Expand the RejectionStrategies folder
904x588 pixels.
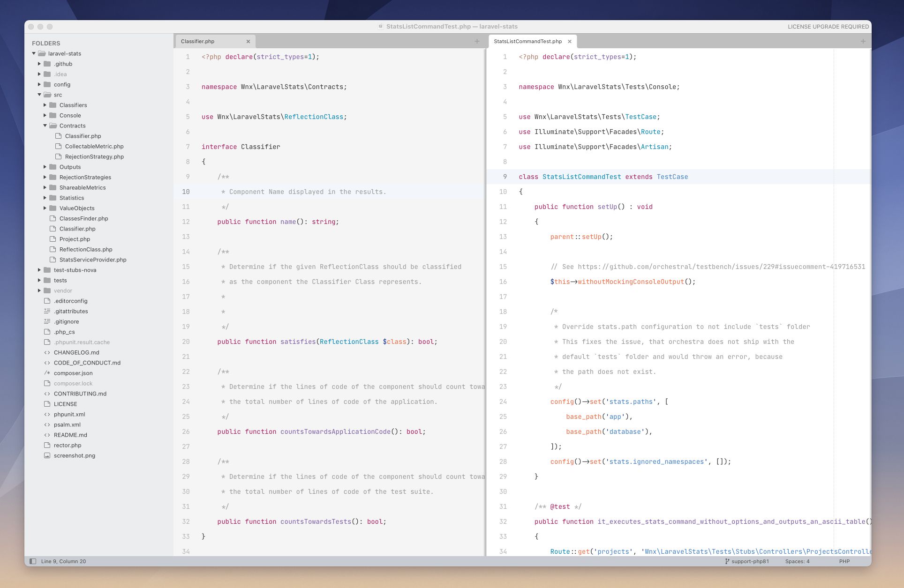45,177
